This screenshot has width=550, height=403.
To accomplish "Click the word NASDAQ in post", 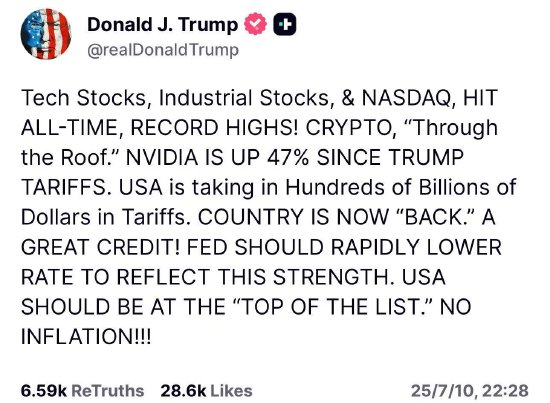I will [406, 98].
